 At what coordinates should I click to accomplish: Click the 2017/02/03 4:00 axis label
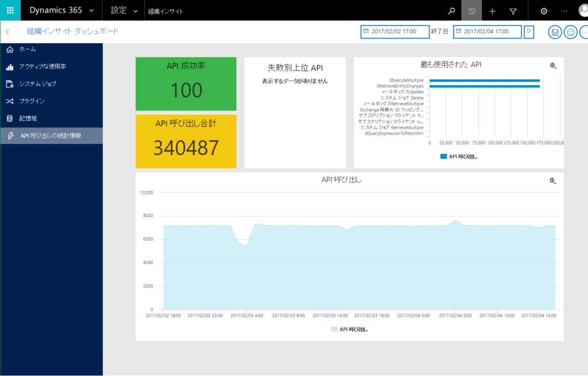click(x=247, y=316)
